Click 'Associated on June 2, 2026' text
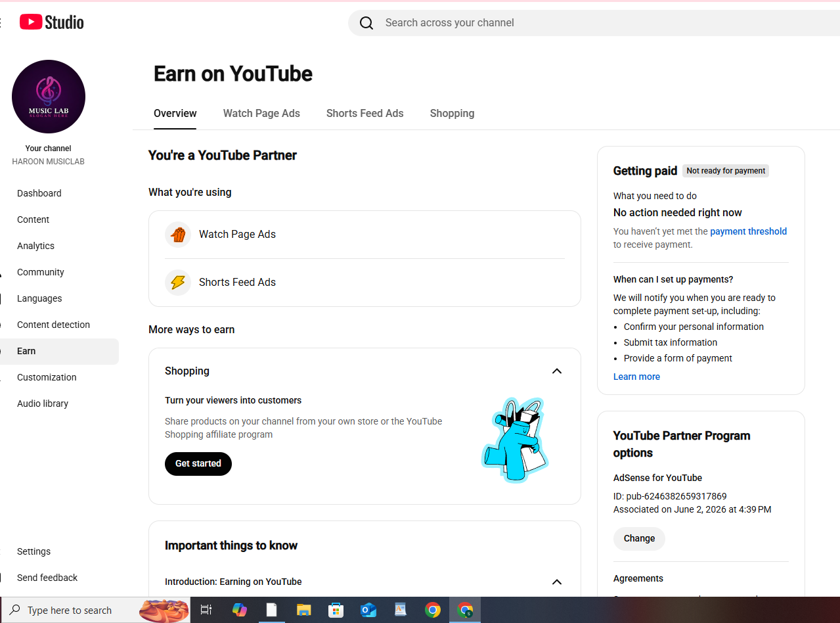This screenshot has height=623, width=840. tap(692, 509)
